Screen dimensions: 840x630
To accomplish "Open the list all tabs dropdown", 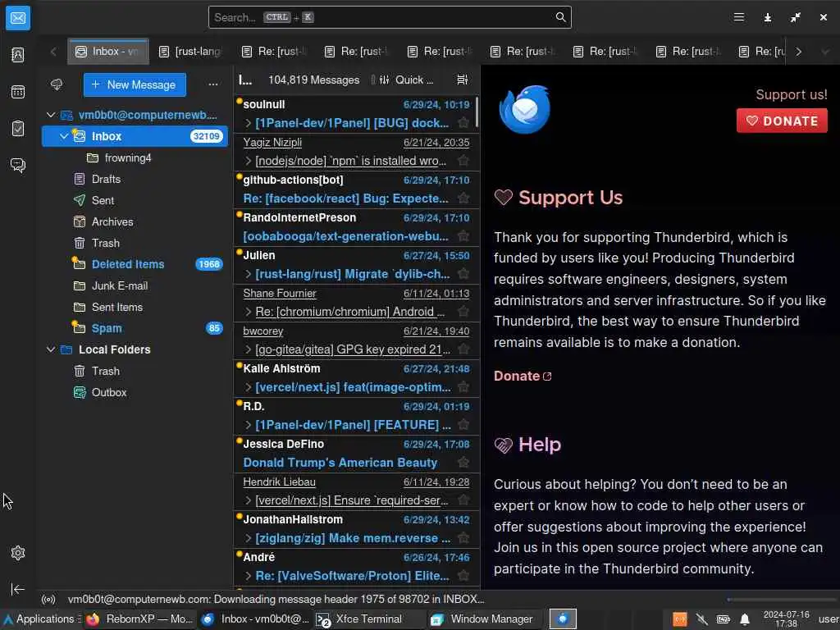I will 825,52.
